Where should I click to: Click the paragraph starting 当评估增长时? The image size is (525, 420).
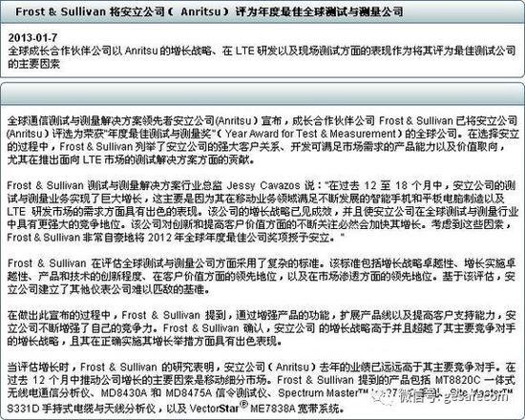click(x=262, y=388)
